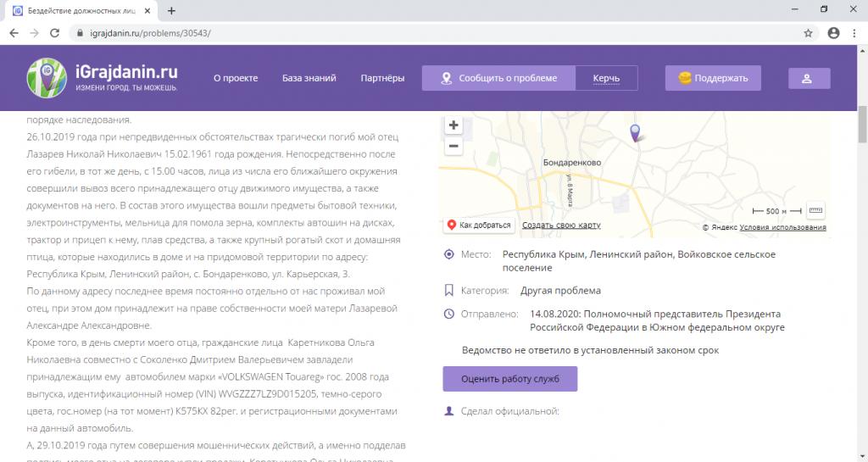868x462 pixels.
Task: Open the О проекте menu item
Action: click(x=235, y=78)
